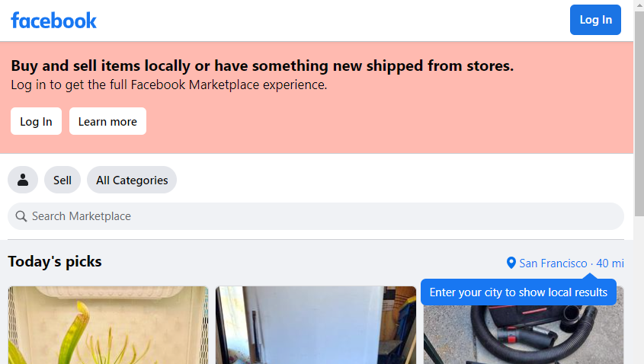Click the 'Enter your city' tooltip
The height and width of the screenshot is (364, 644).
click(x=518, y=292)
